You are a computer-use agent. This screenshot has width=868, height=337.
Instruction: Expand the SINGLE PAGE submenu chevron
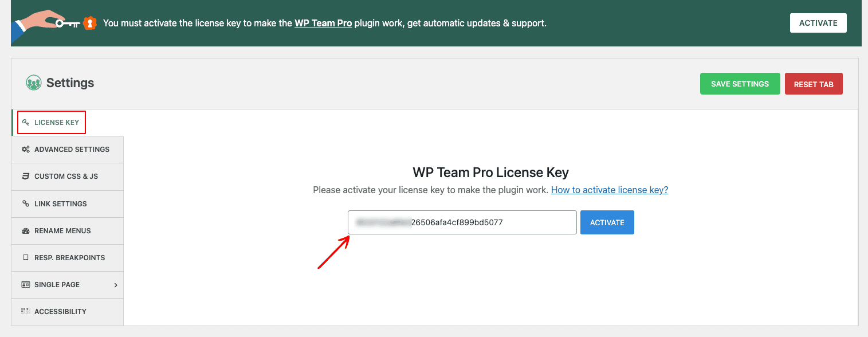tap(116, 285)
